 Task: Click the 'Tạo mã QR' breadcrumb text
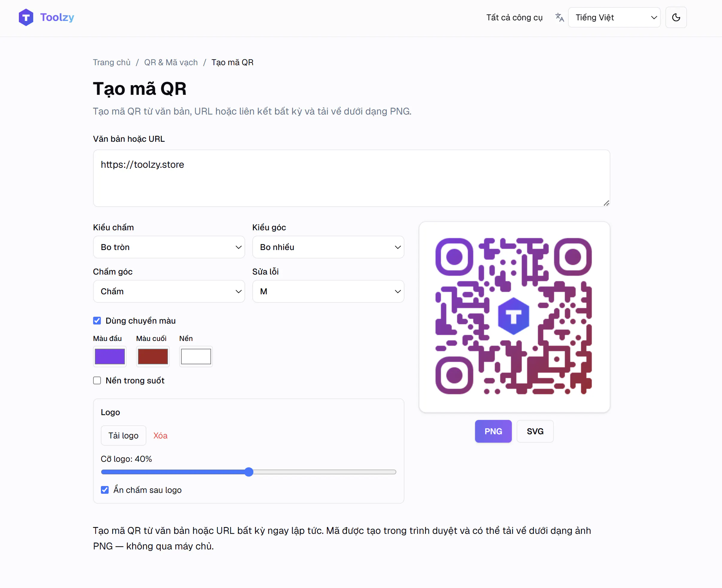point(233,62)
